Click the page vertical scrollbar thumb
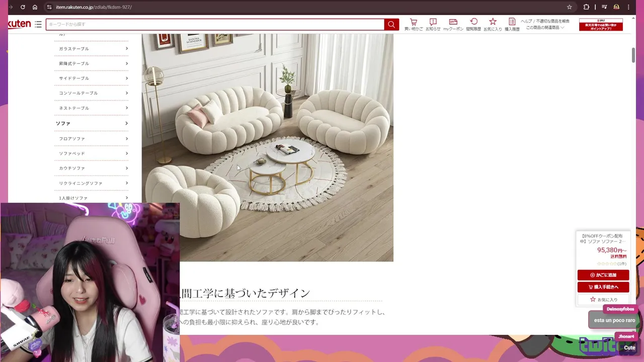The height and width of the screenshot is (362, 644). (x=633, y=55)
